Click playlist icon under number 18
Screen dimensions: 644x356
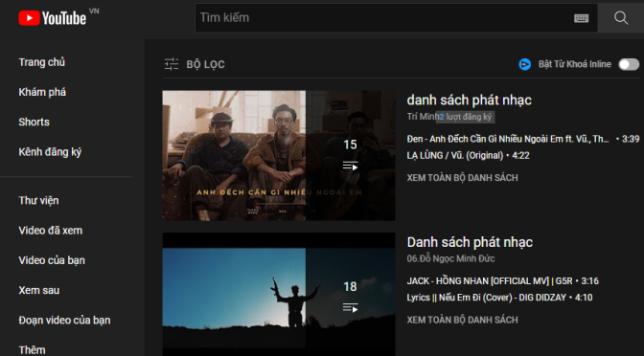pyautogui.click(x=350, y=307)
